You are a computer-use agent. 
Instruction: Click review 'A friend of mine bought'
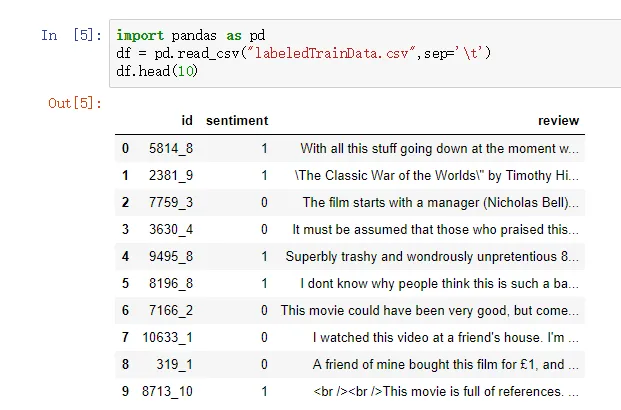pos(445,364)
